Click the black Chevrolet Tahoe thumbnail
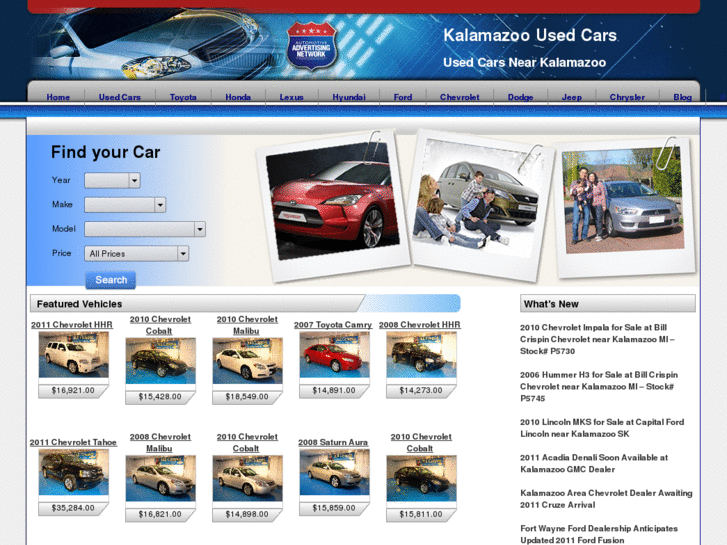 [x=74, y=472]
